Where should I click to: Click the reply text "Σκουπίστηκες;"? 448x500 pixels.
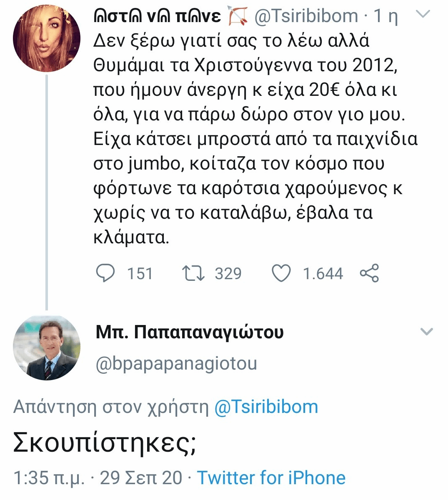105,442
